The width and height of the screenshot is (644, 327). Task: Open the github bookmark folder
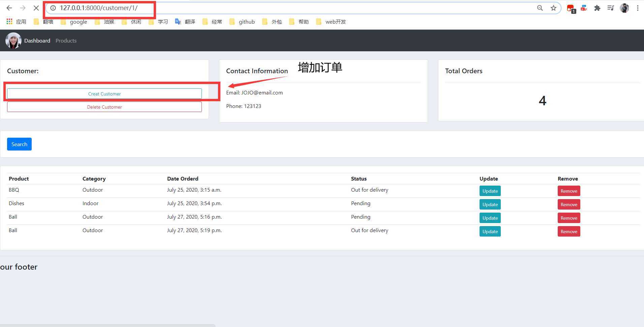pos(242,22)
